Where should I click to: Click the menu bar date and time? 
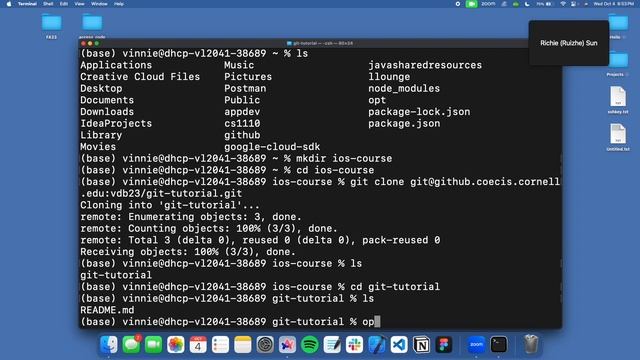[x=613, y=4]
